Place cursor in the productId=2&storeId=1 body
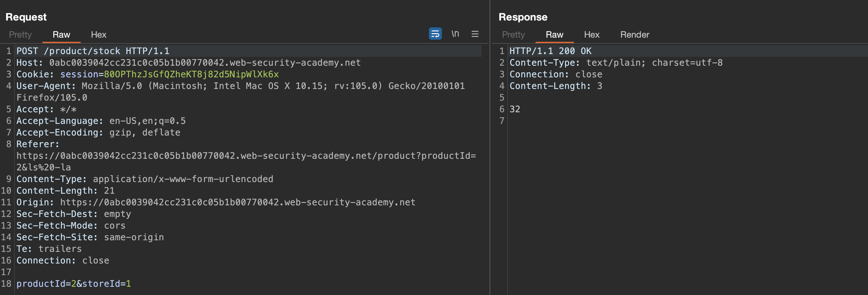868x295 pixels. [x=74, y=284]
